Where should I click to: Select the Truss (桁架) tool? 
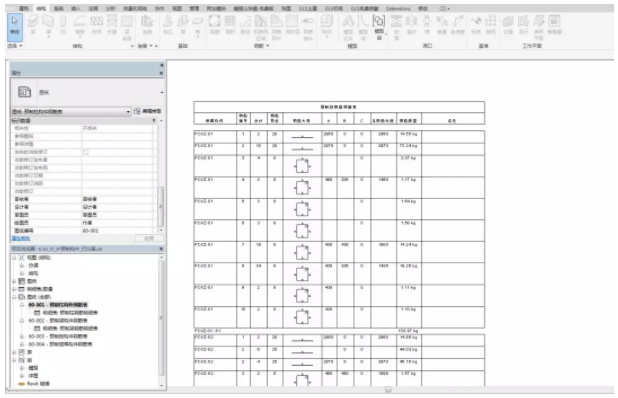pyautogui.click(x=97, y=25)
